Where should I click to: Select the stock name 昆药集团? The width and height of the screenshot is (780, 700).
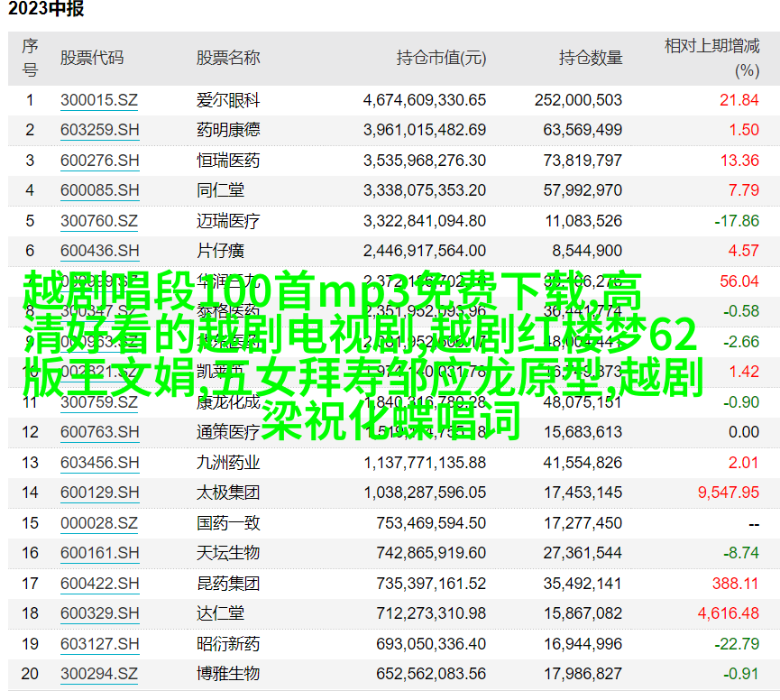(228, 584)
